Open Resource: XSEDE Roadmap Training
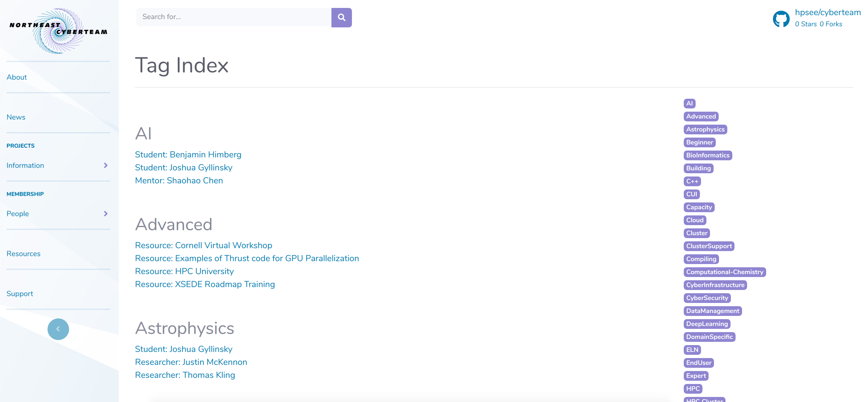 [205, 284]
